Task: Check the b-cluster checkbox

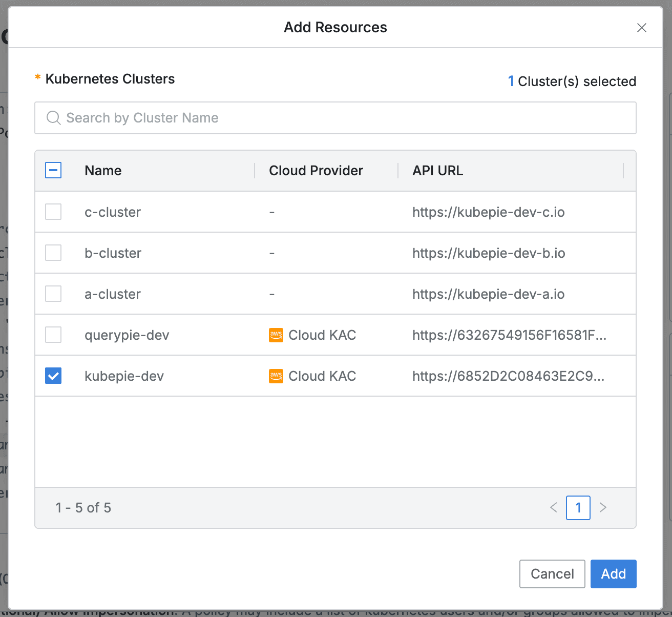Action: (x=53, y=253)
